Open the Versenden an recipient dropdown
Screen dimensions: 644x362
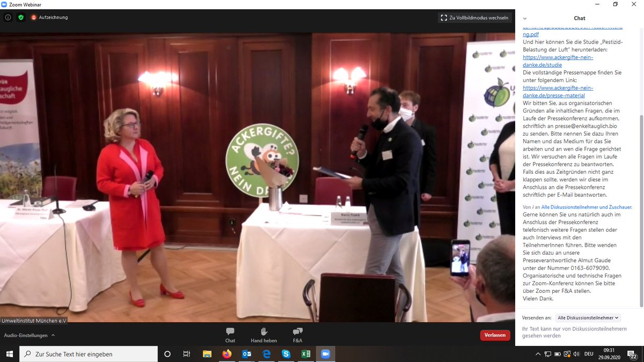[588, 317]
